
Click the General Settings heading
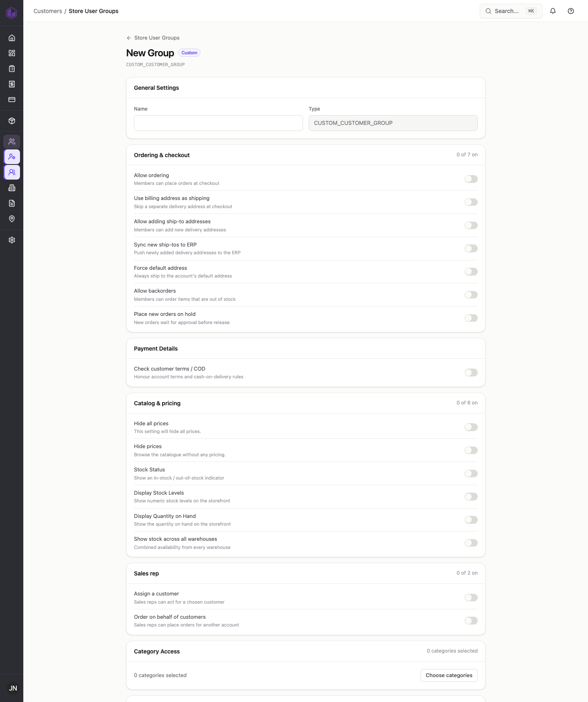point(156,88)
